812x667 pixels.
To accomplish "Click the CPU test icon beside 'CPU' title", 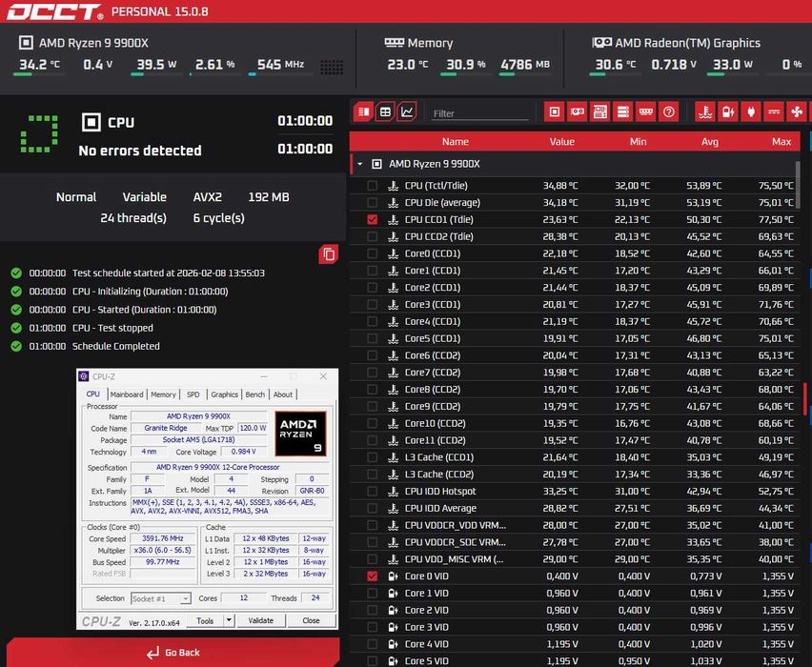I will [x=91, y=122].
